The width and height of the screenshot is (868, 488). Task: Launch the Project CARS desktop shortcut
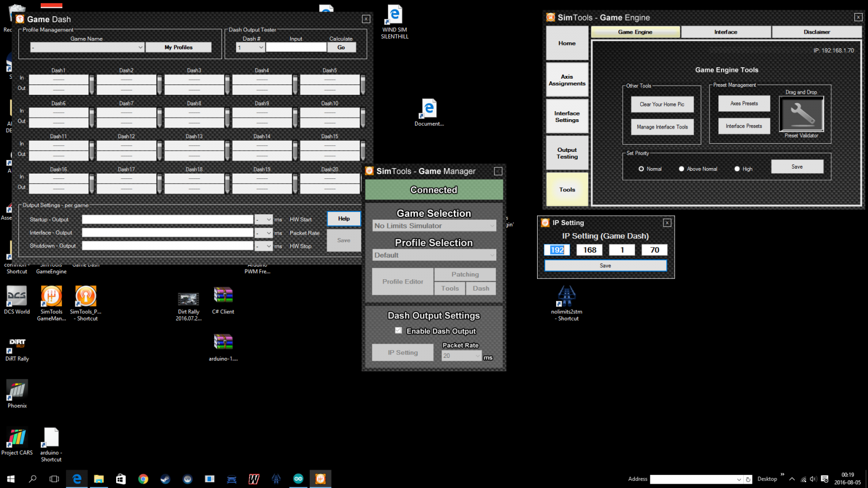[17, 441]
